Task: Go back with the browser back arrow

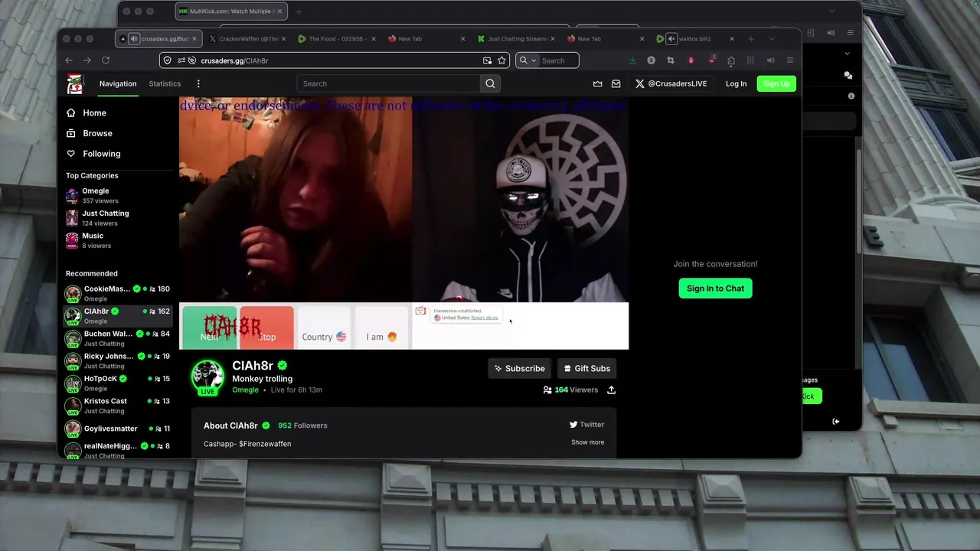Action: (x=69, y=60)
